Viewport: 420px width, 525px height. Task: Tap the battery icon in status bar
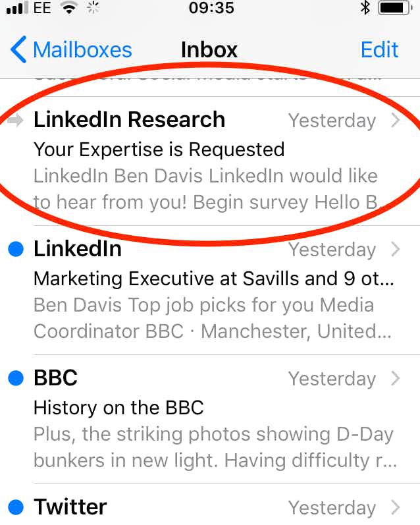tap(396, 9)
